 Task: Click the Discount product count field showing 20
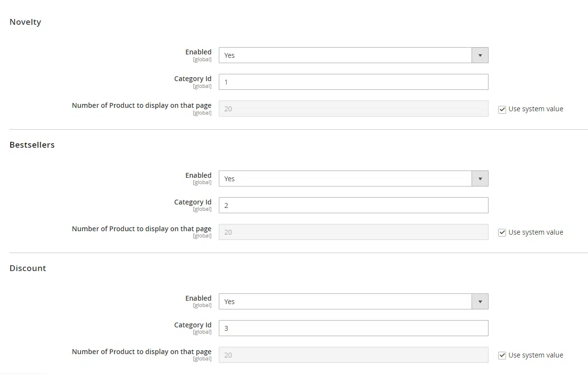[x=353, y=355]
